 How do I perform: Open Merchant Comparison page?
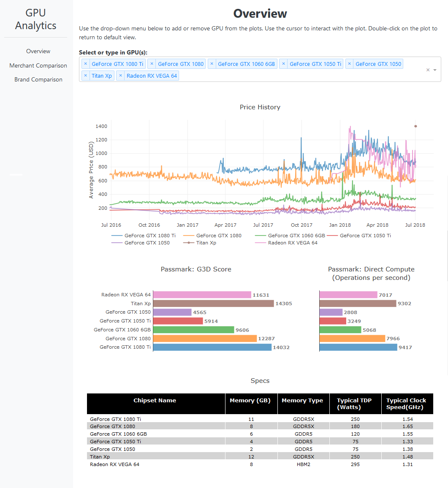[38, 66]
